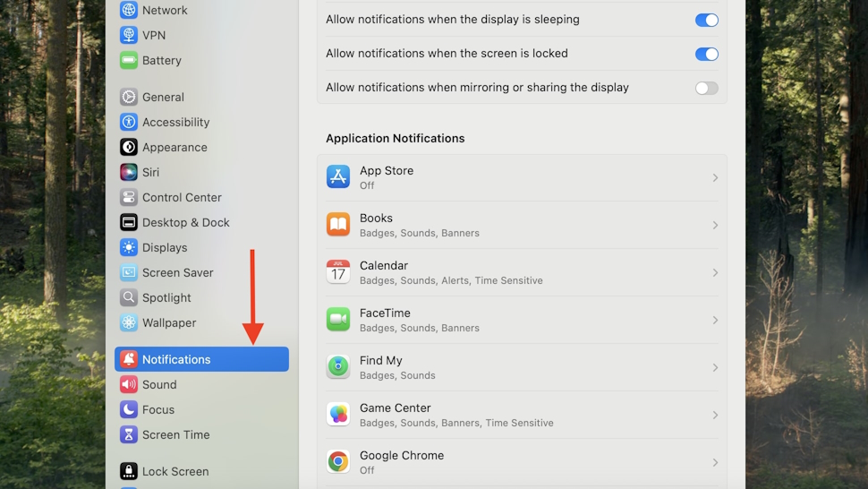This screenshot has height=489, width=868.
Task: Click the Notifications bell icon
Action: click(129, 359)
